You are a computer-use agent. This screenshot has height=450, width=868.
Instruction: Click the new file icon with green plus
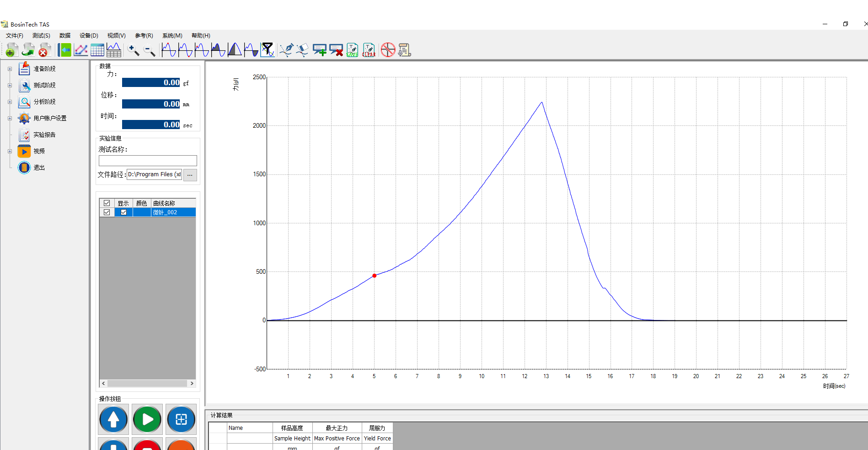click(11, 50)
